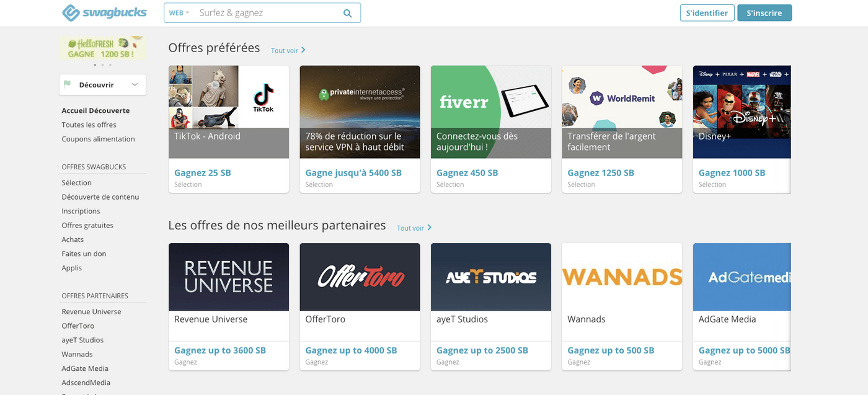868x395 pixels.
Task: Open the WEB search type dropdown
Action: (179, 13)
